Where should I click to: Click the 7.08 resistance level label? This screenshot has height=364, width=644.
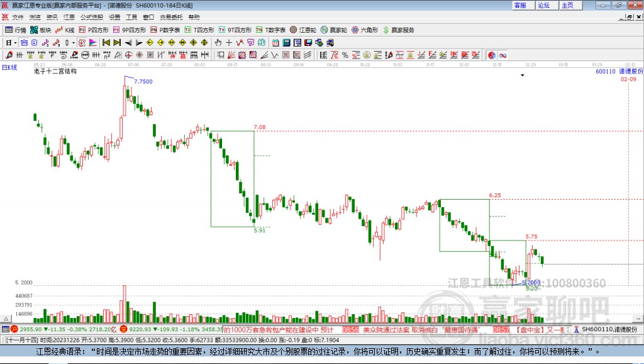(260, 127)
